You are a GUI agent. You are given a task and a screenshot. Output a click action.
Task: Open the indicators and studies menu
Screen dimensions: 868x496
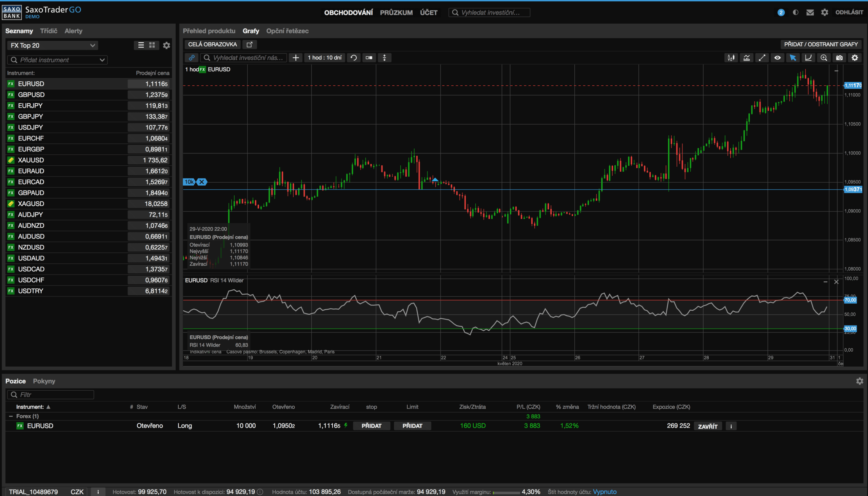747,58
